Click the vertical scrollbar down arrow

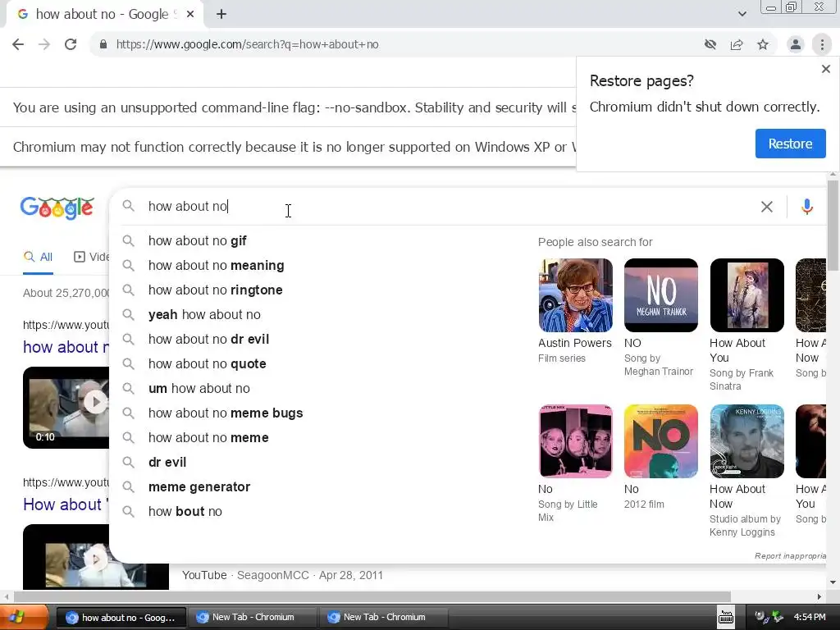tap(833, 582)
